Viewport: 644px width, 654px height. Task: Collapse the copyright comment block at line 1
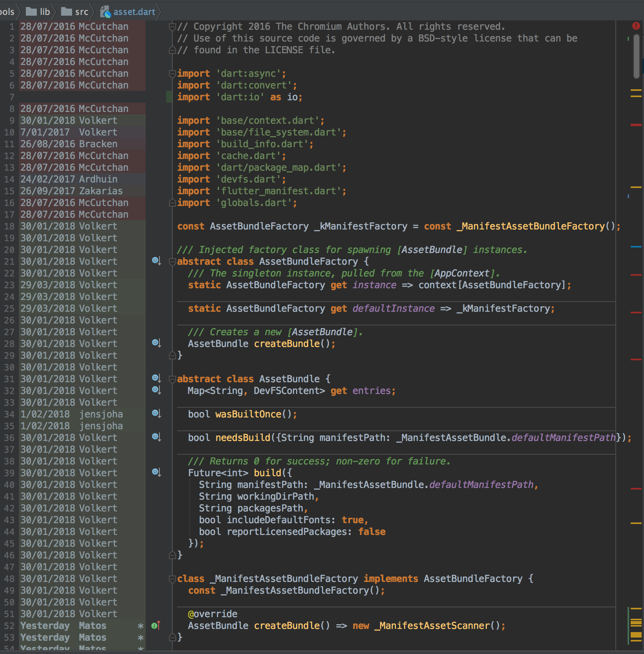[x=172, y=27]
